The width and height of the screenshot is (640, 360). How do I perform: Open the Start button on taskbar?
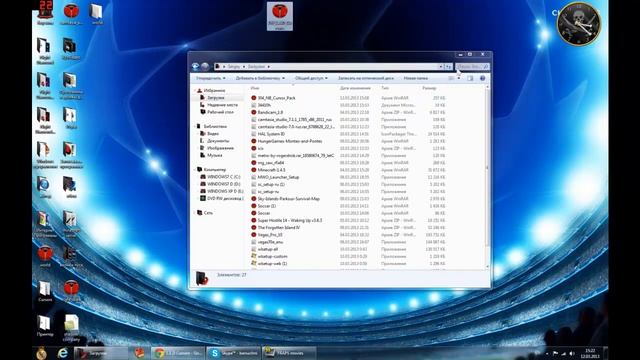(x=42, y=353)
